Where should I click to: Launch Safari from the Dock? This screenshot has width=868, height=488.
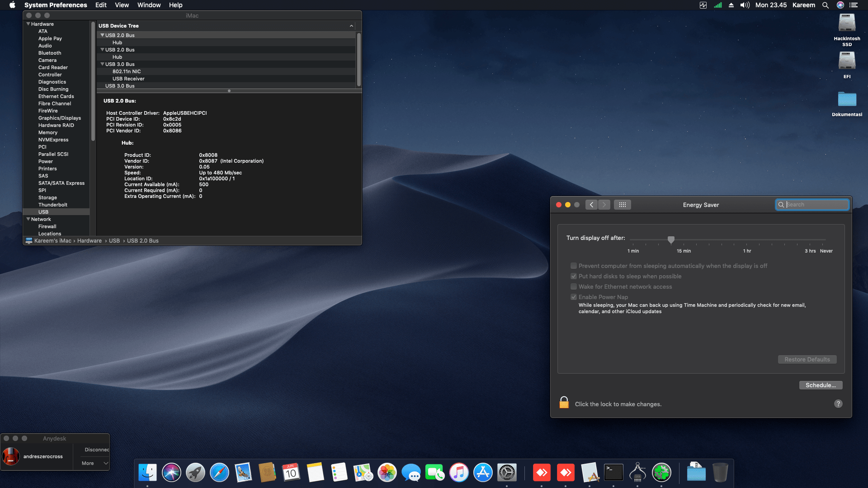(220, 472)
